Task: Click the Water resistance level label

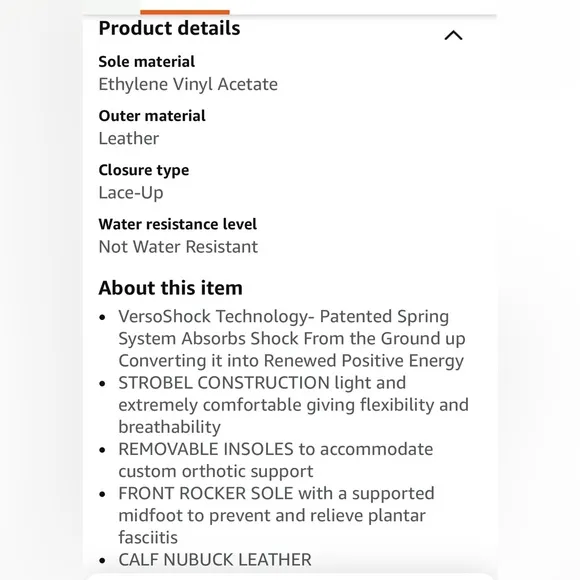Action: point(178,225)
